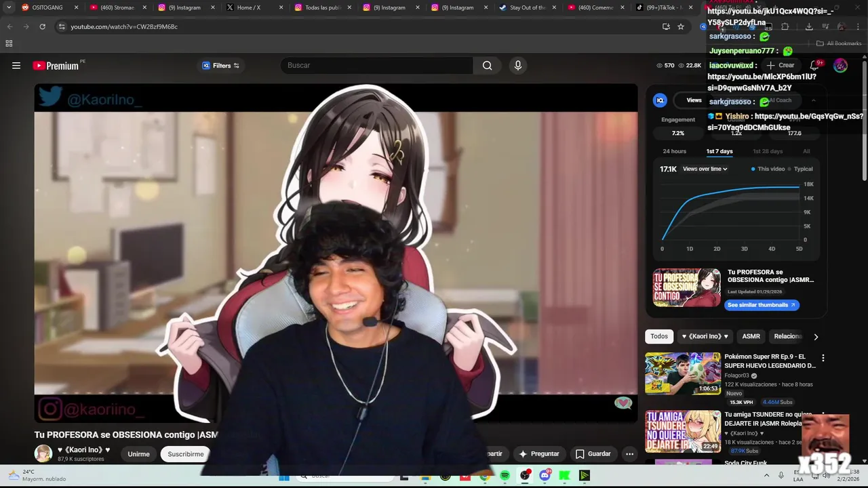The height and width of the screenshot is (488, 868).
Task: Focus the Buscar search box
Action: 377,65
